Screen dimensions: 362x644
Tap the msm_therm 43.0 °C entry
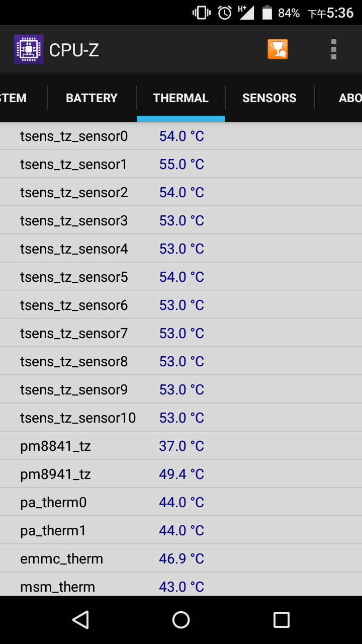(x=181, y=585)
